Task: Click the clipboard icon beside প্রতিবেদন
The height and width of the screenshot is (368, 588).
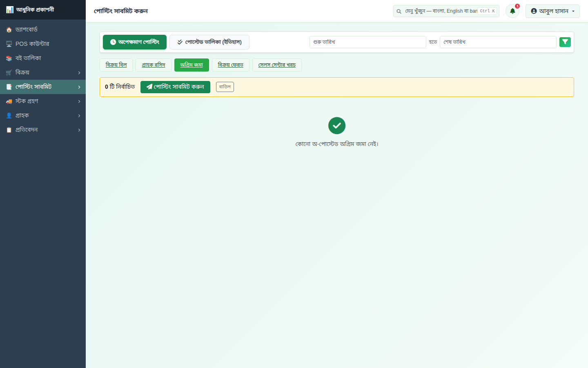Action: point(9,130)
